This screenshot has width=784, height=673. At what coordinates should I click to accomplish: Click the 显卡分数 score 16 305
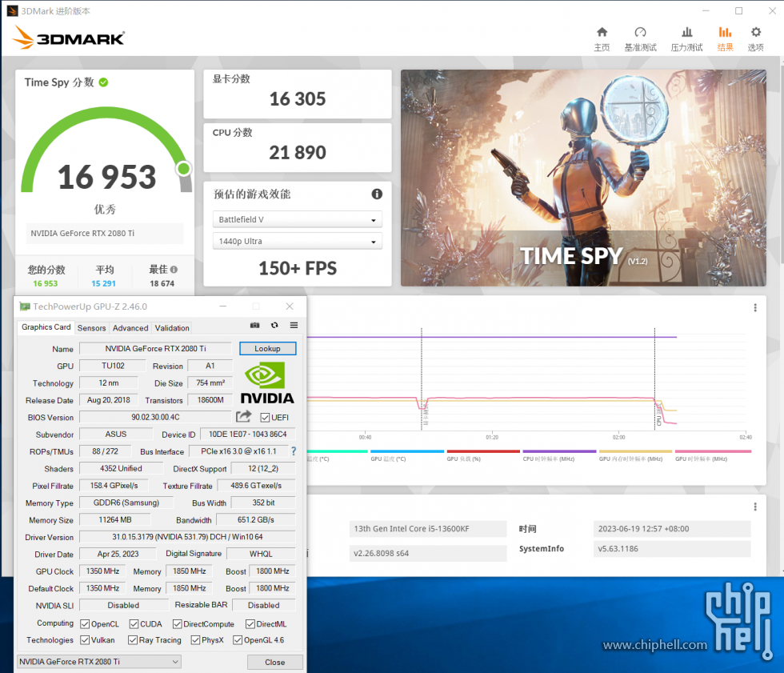[x=298, y=99]
